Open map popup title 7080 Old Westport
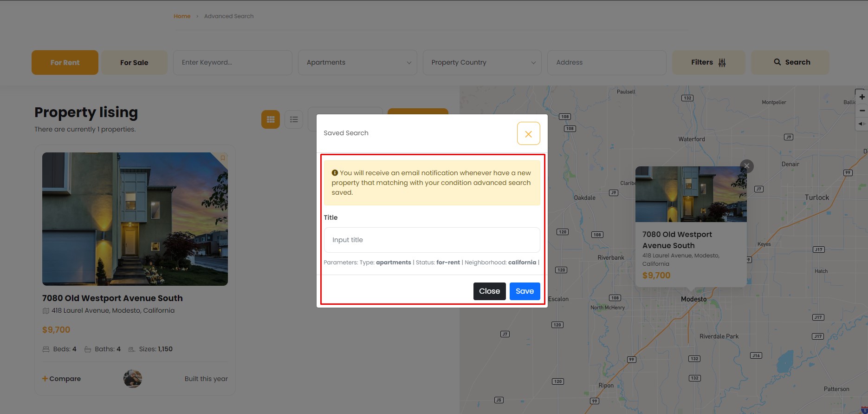Image resolution: width=868 pixels, height=414 pixels. coord(677,240)
